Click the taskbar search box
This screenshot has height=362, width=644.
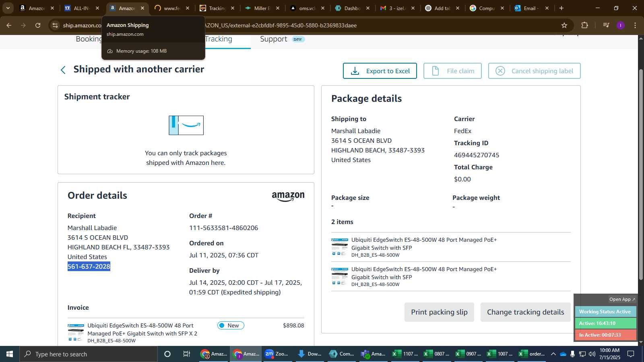click(89, 354)
